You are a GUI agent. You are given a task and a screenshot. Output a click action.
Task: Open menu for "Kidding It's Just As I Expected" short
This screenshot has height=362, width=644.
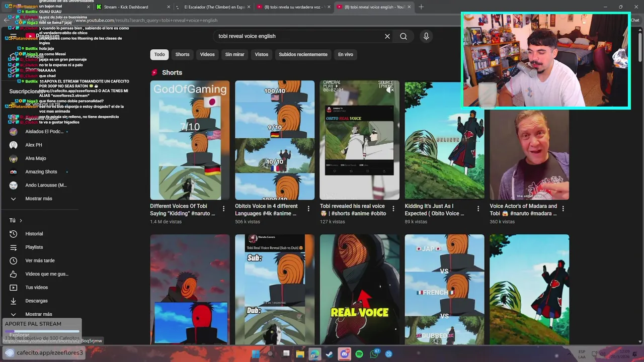click(478, 208)
